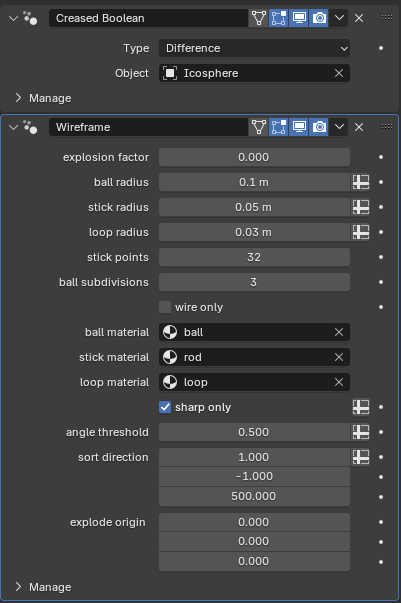401x603 pixels.
Task: Click the Creased Boolean name field
Action: coord(148,18)
